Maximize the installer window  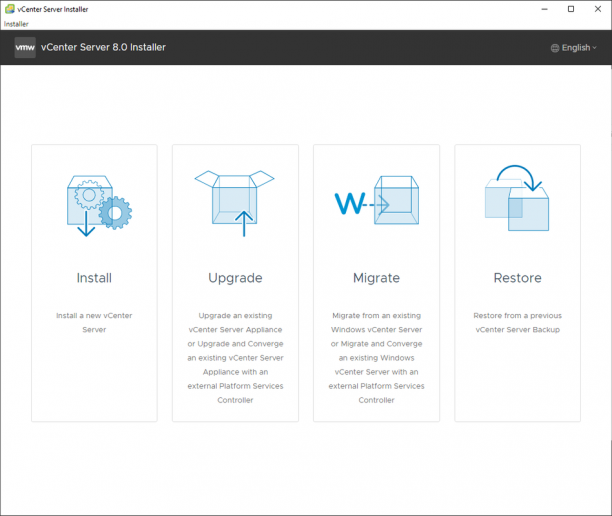point(571,9)
